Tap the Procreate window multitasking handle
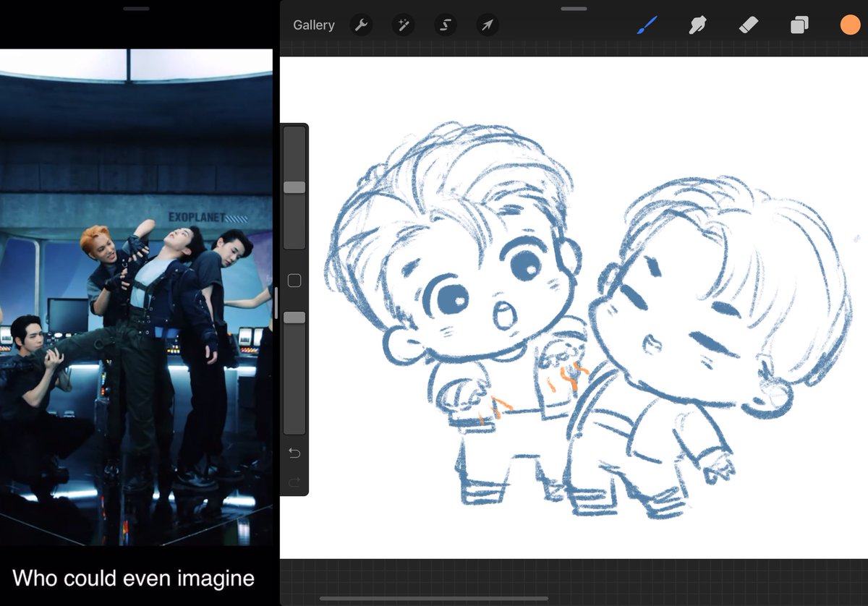Screen dimensions: 868x606 pyautogui.click(x=574, y=9)
